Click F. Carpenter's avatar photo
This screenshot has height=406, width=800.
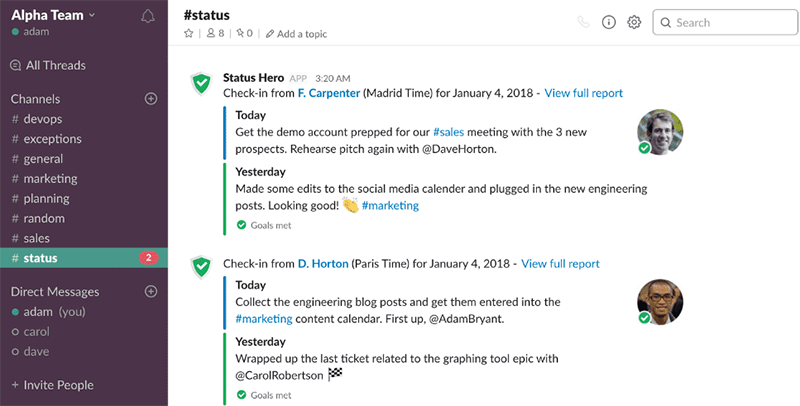point(660,132)
